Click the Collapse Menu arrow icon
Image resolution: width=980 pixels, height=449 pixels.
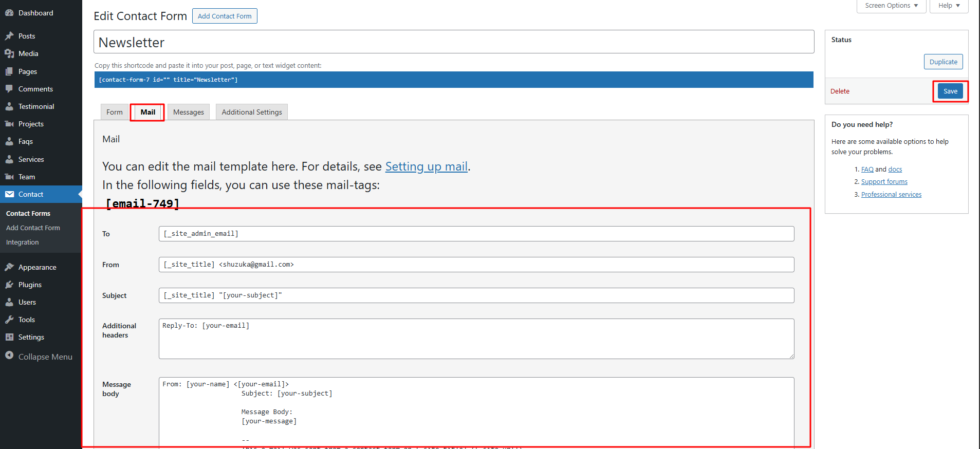click(x=9, y=356)
